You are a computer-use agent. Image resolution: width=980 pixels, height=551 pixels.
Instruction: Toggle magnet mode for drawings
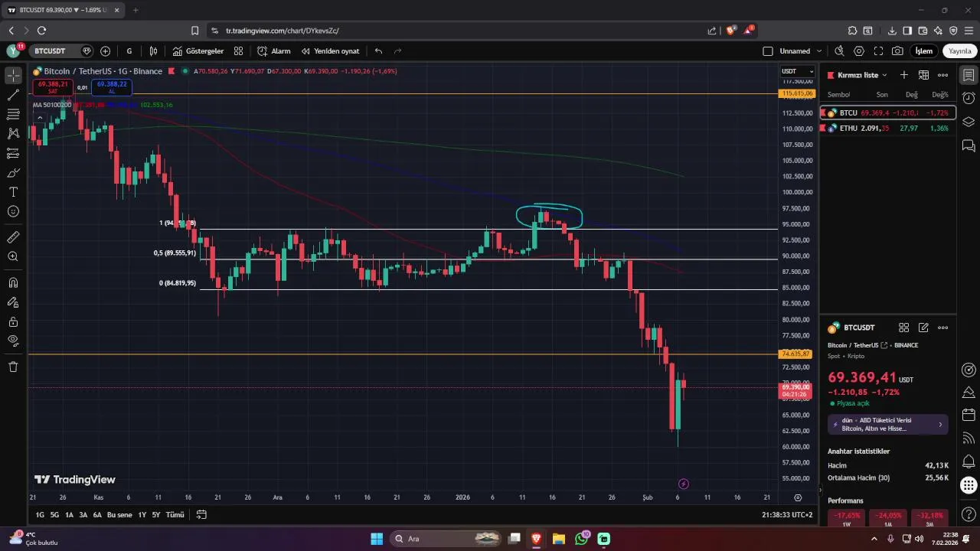pyautogui.click(x=13, y=282)
